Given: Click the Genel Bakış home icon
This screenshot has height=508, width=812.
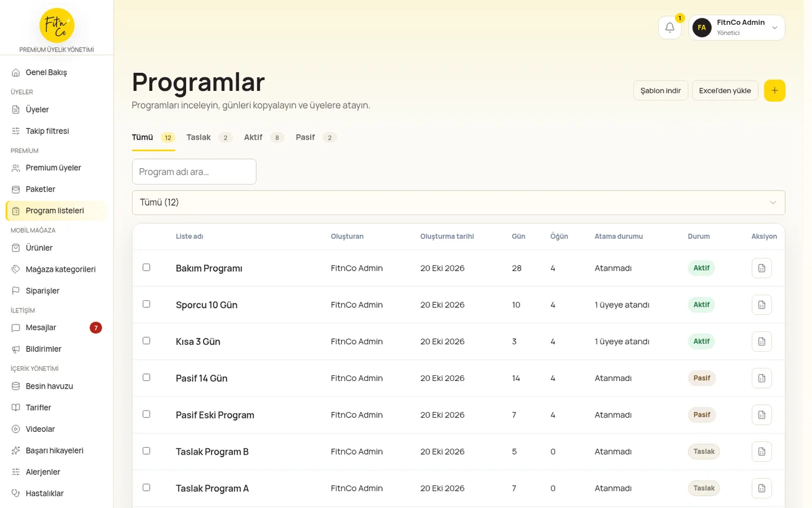Looking at the screenshot, I should tap(16, 72).
